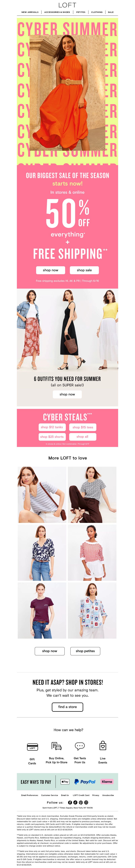Select shop $12 tanks button
The image size is (135, 868).
click(x=52, y=427)
